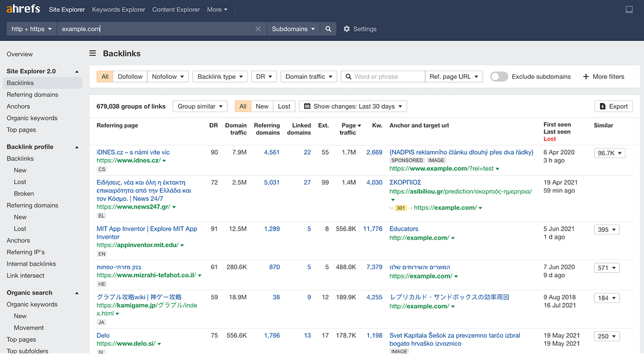This screenshot has width=644, height=354.
Task: Open Similar 395 dropdown for MIT row
Action: pyautogui.click(x=607, y=229)
